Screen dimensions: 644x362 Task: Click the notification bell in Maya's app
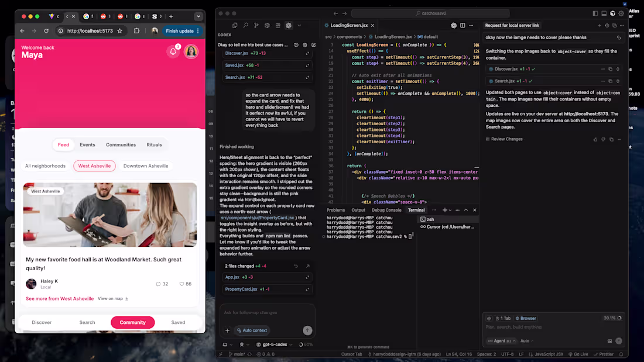[x=173, y=51]
